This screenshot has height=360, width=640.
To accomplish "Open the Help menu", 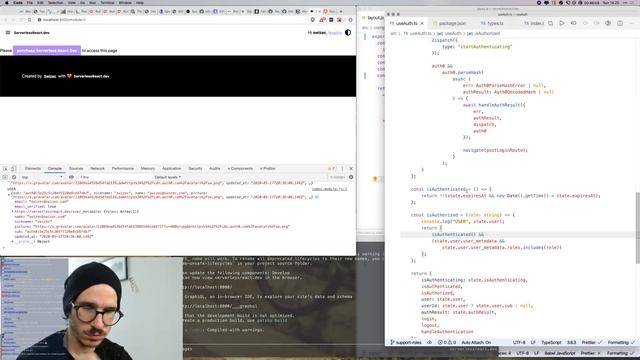I will (x=140, y=2).
